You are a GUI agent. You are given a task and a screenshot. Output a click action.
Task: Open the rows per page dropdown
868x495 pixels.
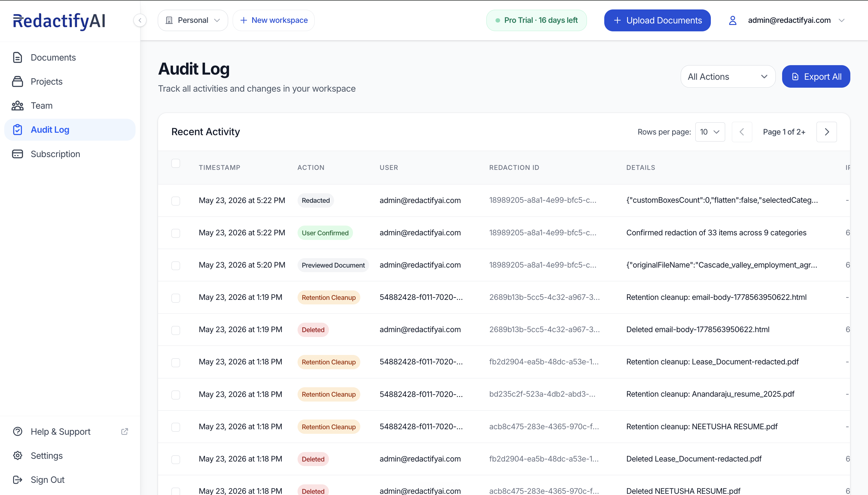710,132
